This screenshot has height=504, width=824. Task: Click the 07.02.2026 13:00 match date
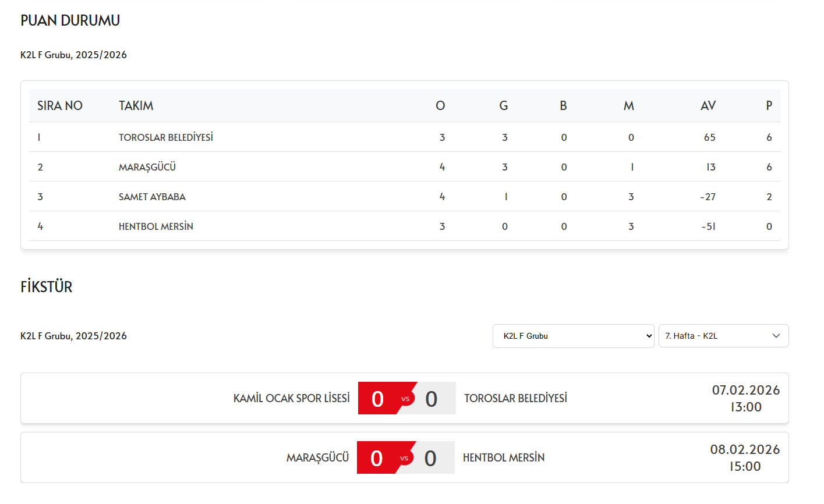pyautogui.click(x=746, y=399)
